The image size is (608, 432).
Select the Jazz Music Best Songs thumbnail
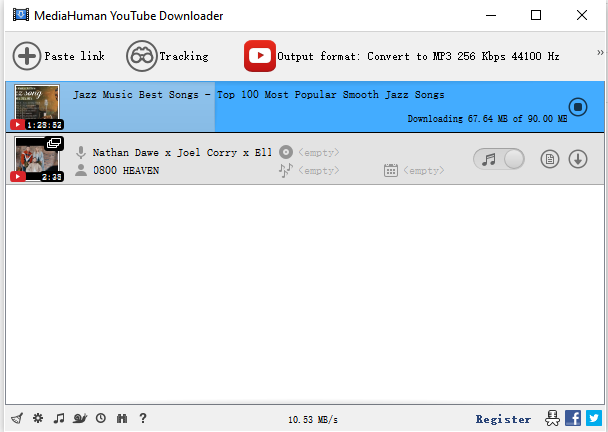37,107
